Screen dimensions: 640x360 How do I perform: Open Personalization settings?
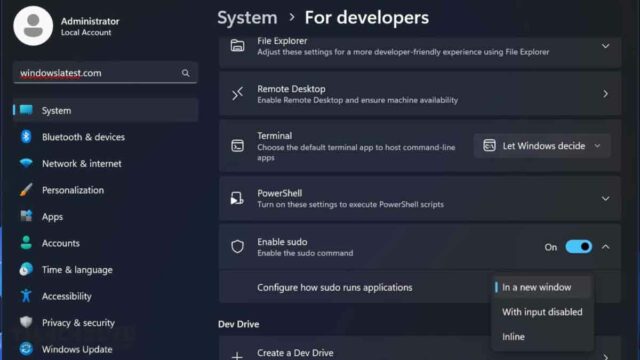pyautogui.click(x=106, y=190)
